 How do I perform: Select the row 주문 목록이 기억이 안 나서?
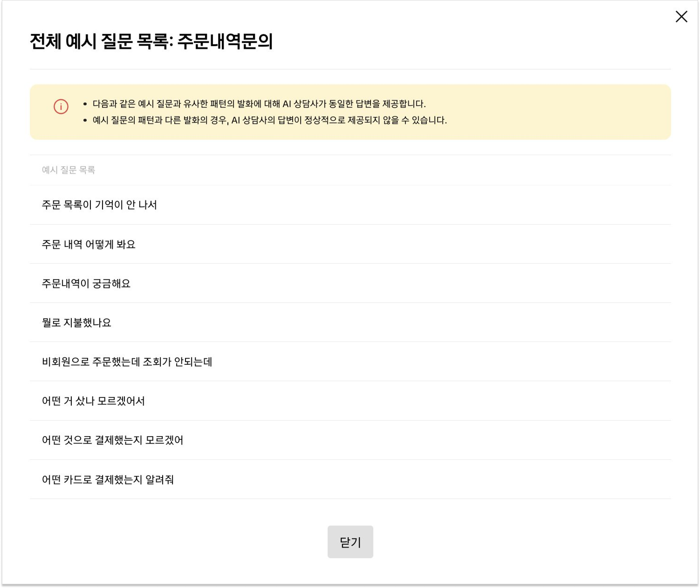click(x=99, y=205)
